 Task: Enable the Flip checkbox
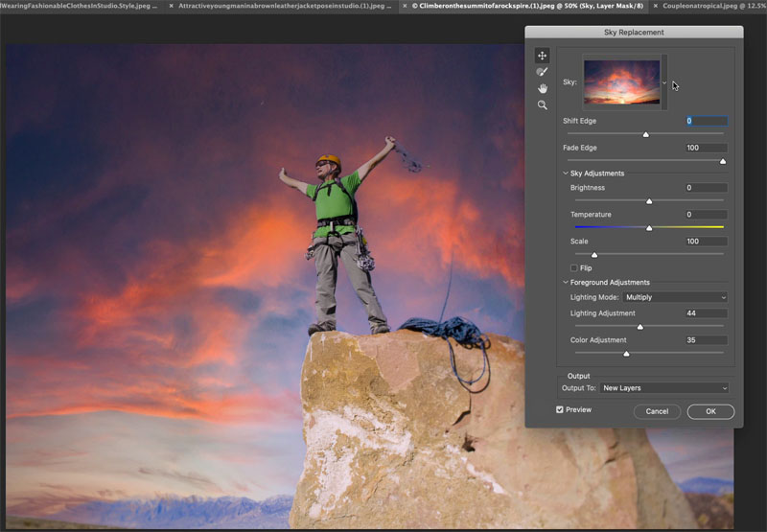[x=574, y=268]
